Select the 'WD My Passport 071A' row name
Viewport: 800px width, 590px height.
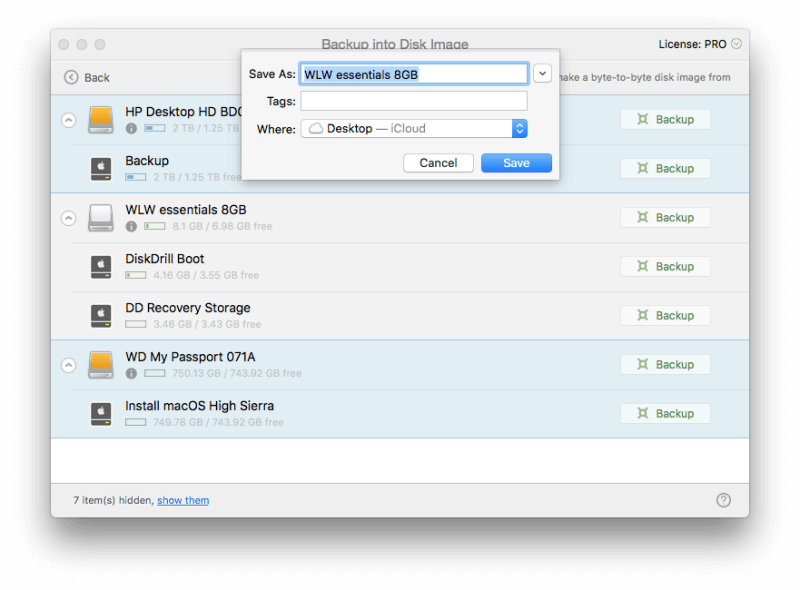(x=190, y=357)
